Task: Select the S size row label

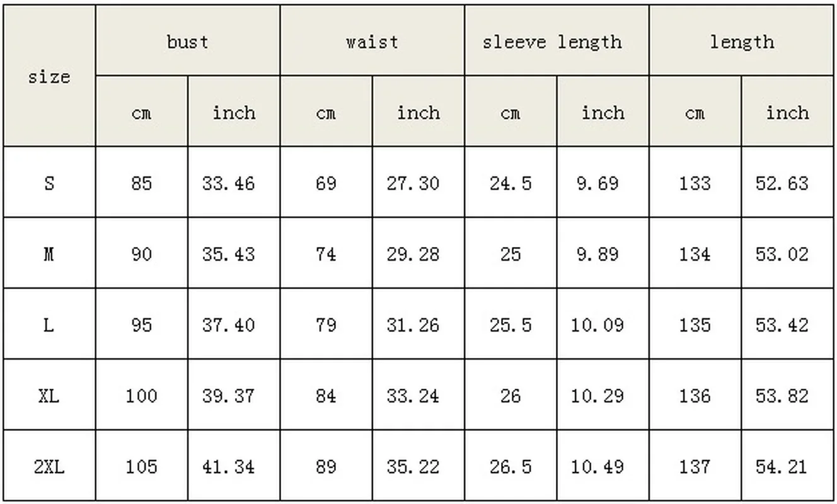Action: tap(49, 183)
